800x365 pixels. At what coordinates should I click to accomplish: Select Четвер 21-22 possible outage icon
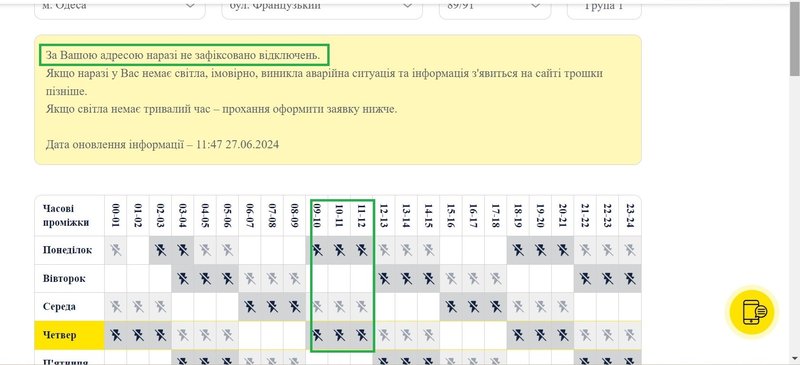tap(585, 335)
